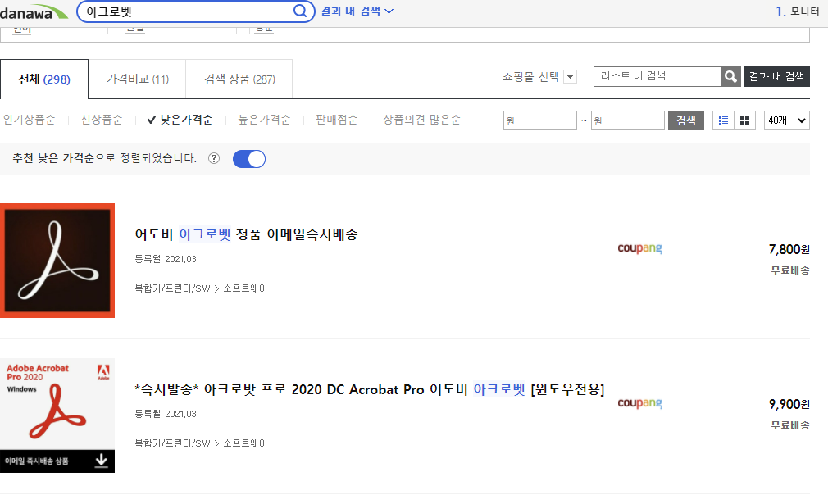Image resolution: width=828 pixels, height=504 pixels.
Task: Select the 검색 상품 (287) tab
Action: point(239,79)
